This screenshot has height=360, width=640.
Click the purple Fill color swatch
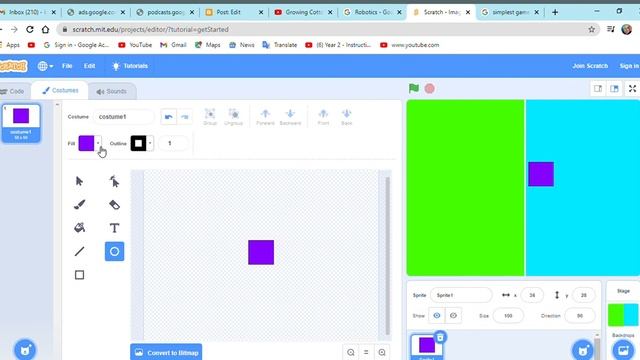pos(87,143)
